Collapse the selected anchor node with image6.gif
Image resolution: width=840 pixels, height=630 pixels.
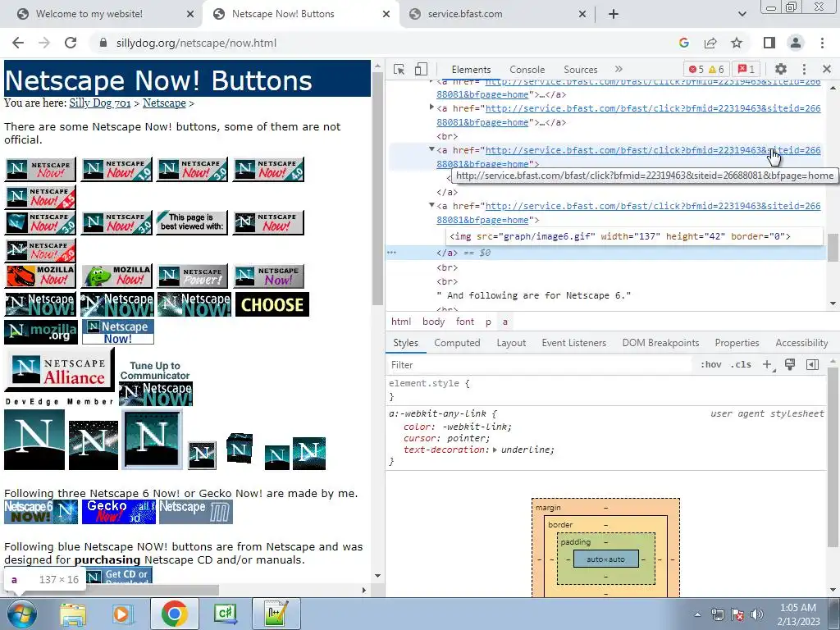[x=431, y=205]
